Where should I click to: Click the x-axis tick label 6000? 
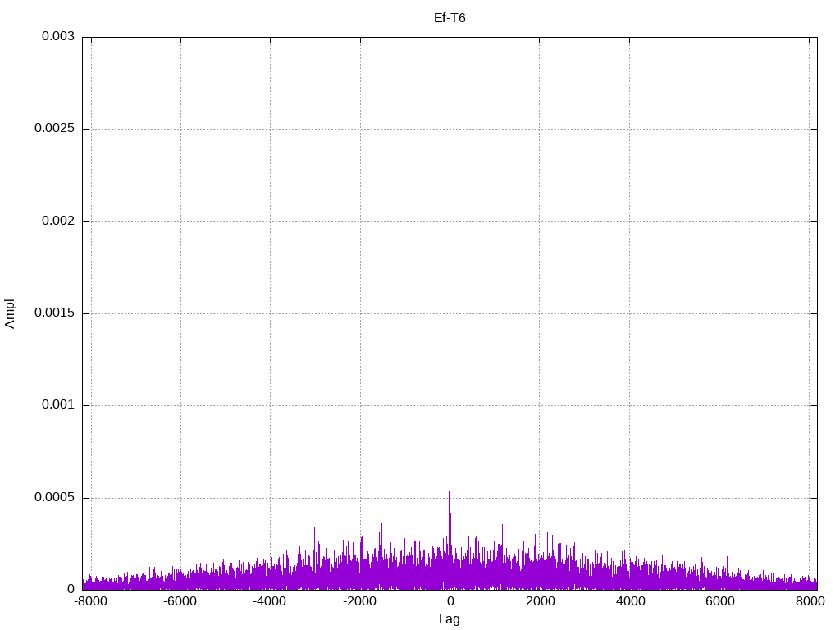[719, 601]
